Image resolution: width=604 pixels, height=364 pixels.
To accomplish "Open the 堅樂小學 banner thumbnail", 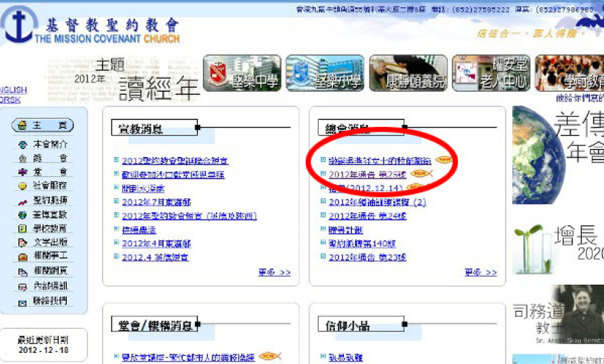I will [324, 74].
